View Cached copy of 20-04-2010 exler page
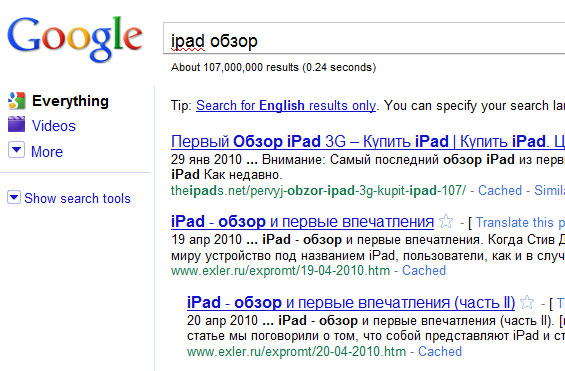 click(440, 352)
